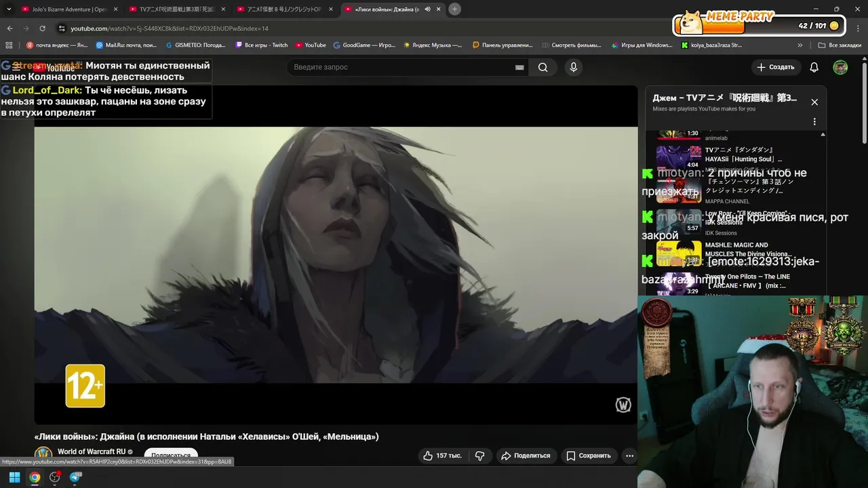Reload the current page
Image resolution: width=868 pixels, height=488 pixels.
(42, 28)
